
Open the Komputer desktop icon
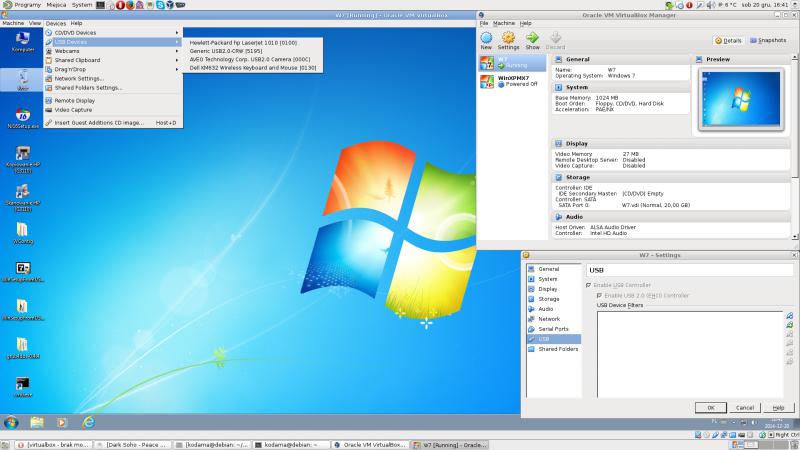click(22, 40)
